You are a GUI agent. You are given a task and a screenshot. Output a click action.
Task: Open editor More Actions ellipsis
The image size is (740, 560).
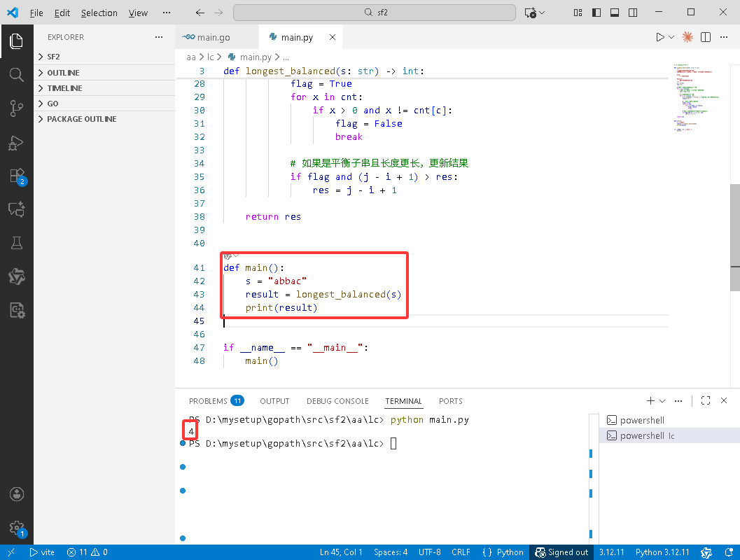(x=724, y=37)
